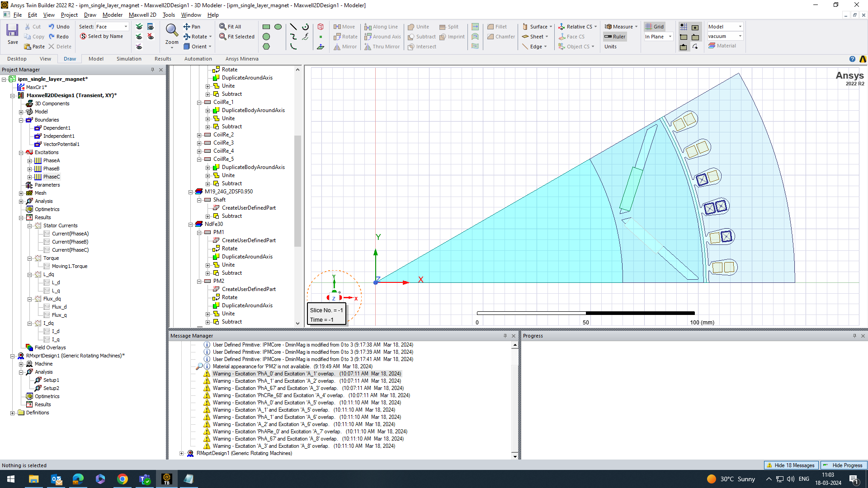868x488 pixels.
Task: Collapse the Excitations tree node
Action: pos(21,153)
